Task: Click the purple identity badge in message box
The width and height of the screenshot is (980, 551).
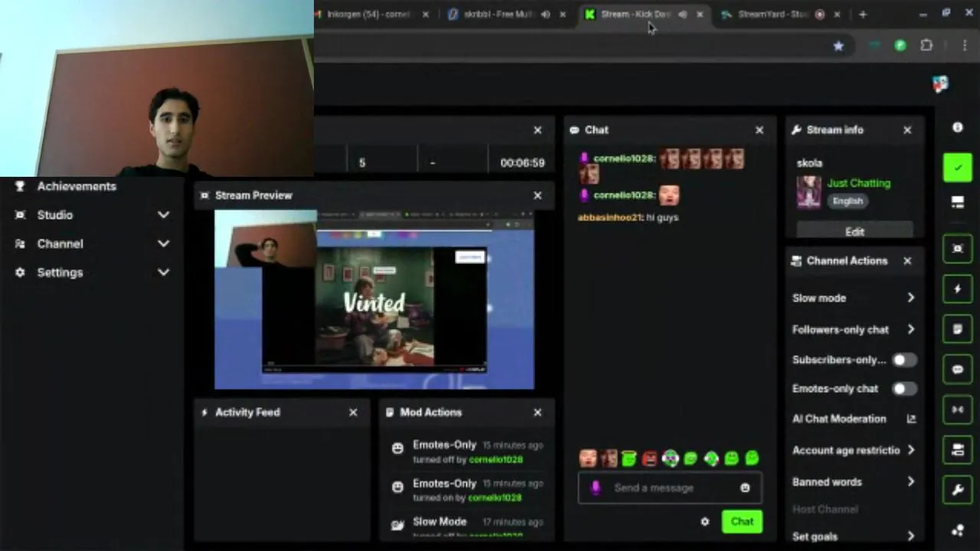Action: pos(596,487)
